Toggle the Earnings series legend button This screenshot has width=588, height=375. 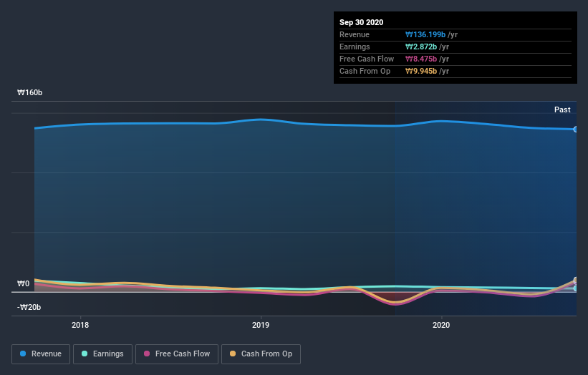[x=102, y=354]
